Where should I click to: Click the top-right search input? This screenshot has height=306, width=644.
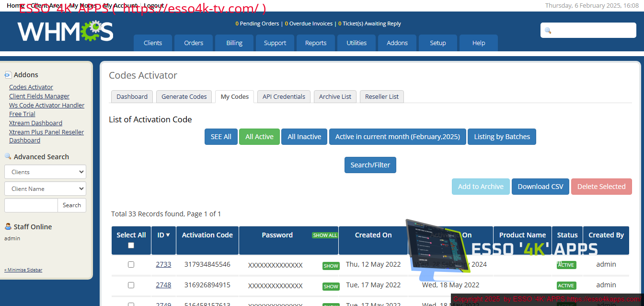(x=588, y=30)
